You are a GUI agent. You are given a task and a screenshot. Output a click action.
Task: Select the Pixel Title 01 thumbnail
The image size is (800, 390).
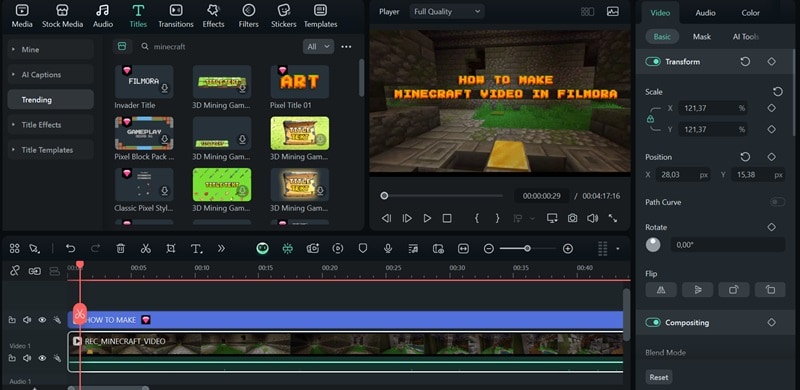[299, 82]
